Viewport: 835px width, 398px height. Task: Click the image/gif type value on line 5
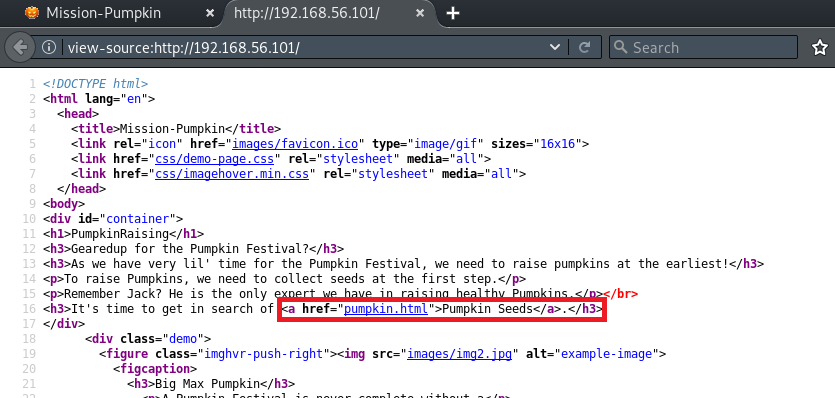pos(446,144)
